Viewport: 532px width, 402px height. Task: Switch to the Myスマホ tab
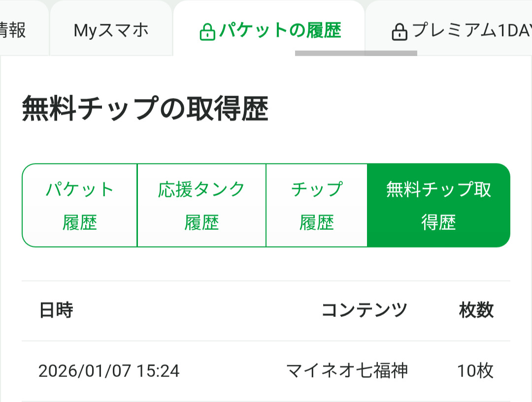111,31
